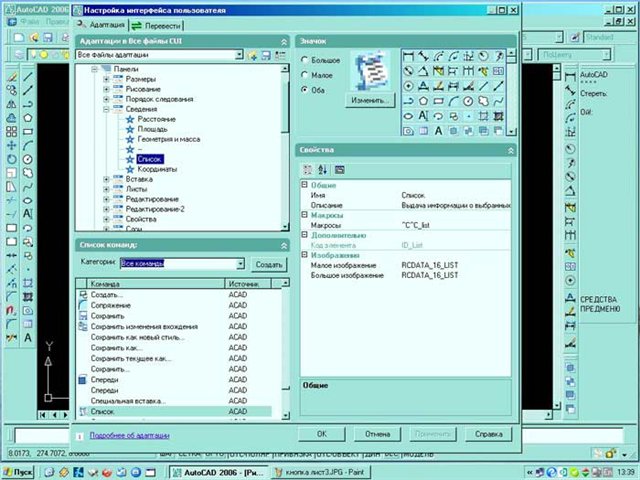
Task: Click the Создать command icon in the list
Action: (83, 295)
